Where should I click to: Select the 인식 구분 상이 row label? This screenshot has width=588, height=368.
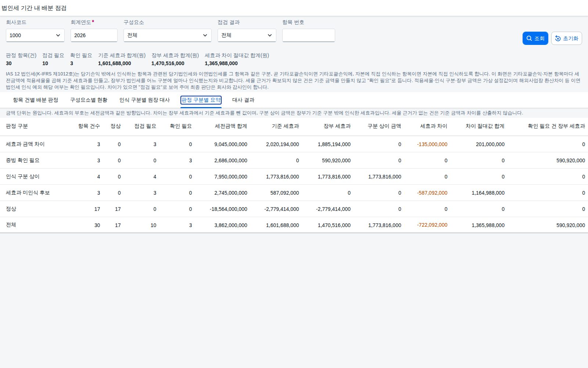(23, 177)
